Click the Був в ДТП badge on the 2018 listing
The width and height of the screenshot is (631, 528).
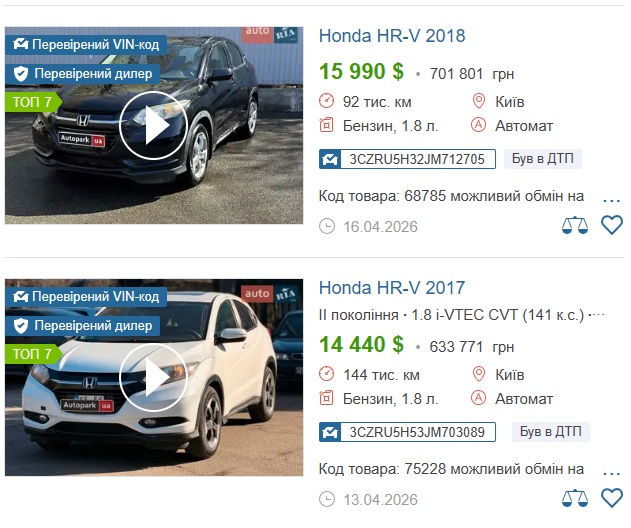click(x=542, y=159)
